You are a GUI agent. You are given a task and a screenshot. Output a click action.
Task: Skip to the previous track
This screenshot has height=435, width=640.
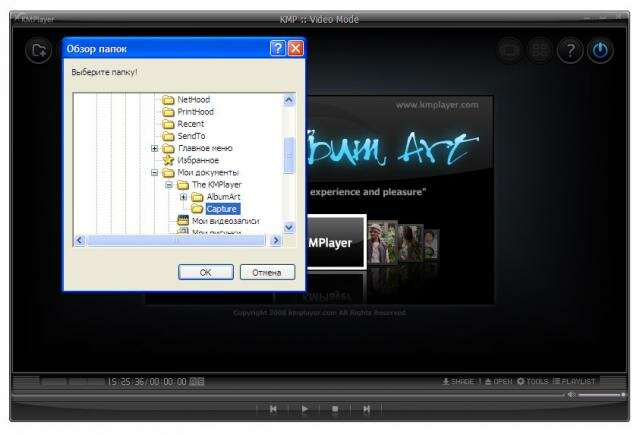coord(273,409)
